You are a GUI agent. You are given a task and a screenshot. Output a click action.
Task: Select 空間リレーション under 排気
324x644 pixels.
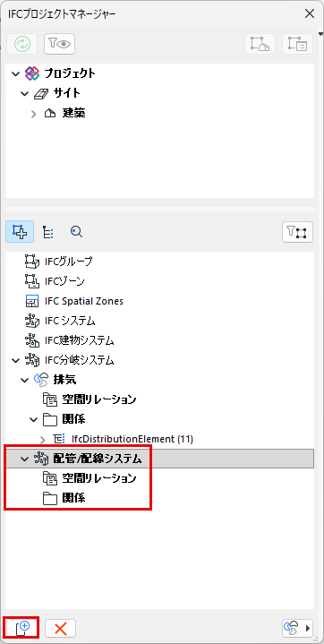point(99,399)
